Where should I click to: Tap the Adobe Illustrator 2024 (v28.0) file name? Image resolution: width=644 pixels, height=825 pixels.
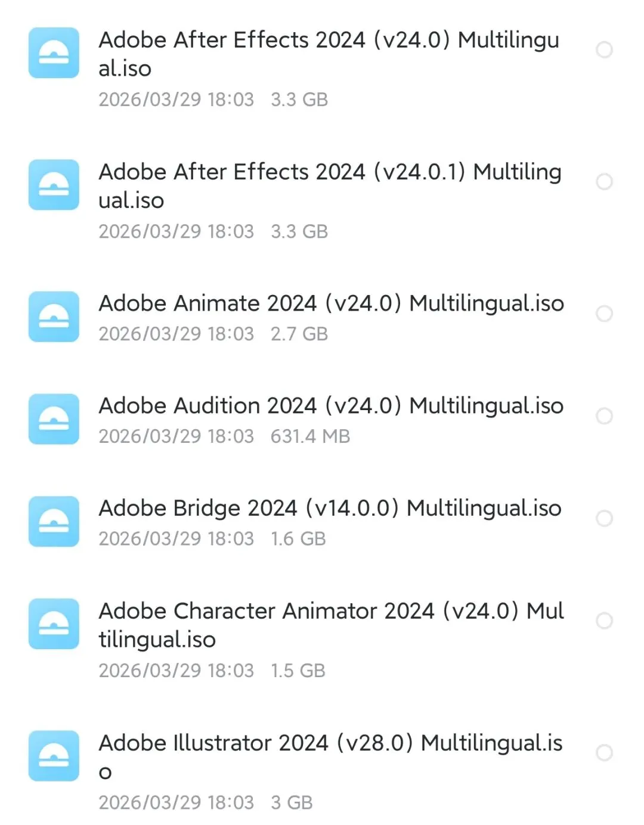click(331, 758)
